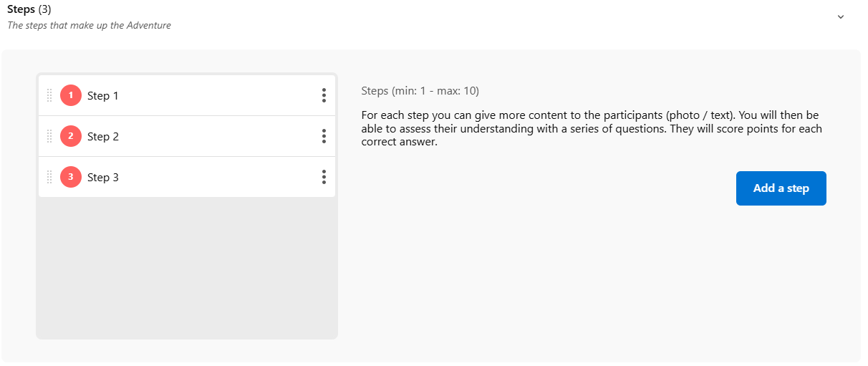Click the 'Steps (min: 1 - max: 10)' label

point(420,91)
